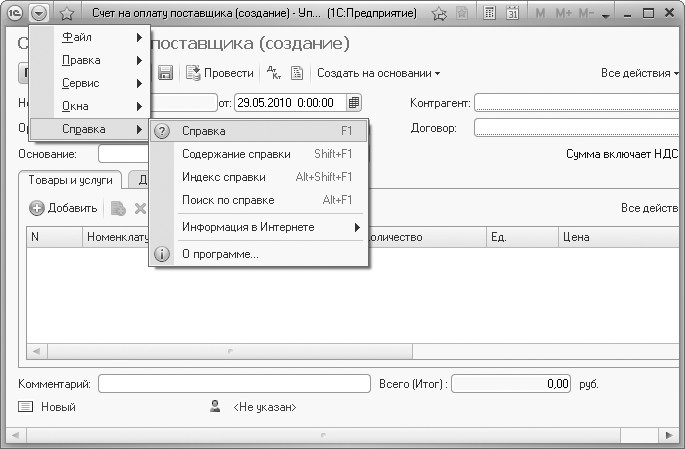The height and width of the screenshot is (449, 685).
Task: Click the favorites star icon in title bar
Action: [x=67, y=13]
